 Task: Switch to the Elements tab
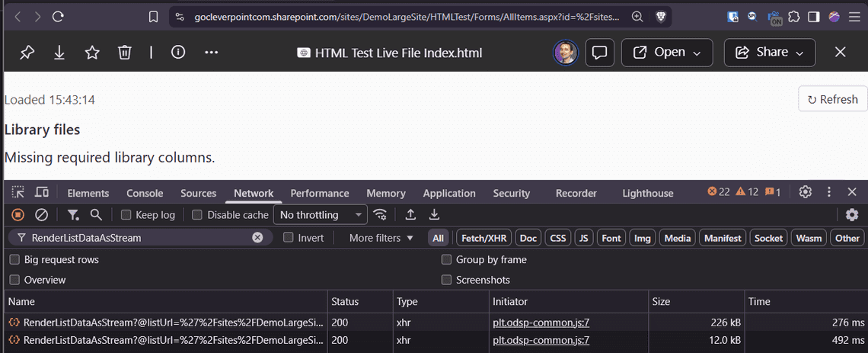point(88,194)
